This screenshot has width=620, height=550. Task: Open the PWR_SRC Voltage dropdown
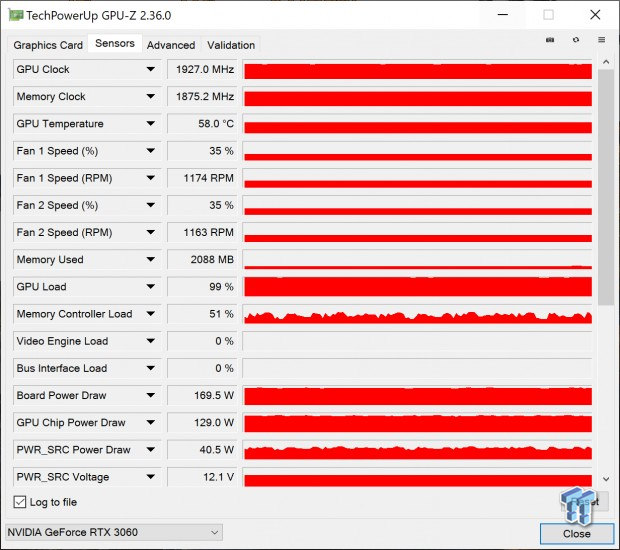tap(151, 477)
